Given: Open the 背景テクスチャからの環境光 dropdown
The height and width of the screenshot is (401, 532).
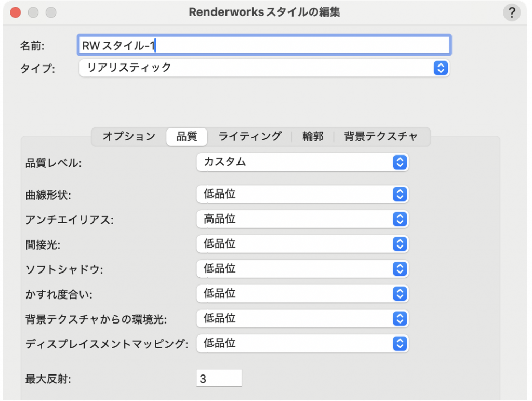Looking at the screenshot, I should [x=302, y=318].
